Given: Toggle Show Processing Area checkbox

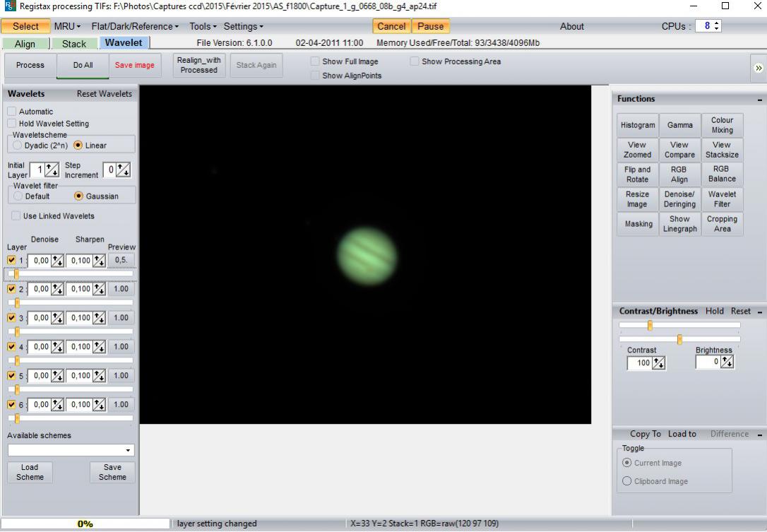Looking at the screenshot, I should click(415, 61).
